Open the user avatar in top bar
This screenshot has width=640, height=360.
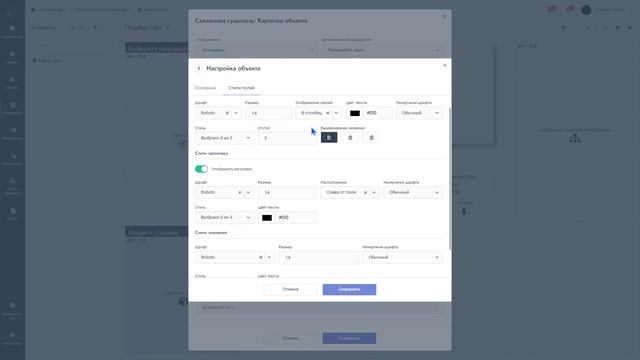tap(586, 10)
